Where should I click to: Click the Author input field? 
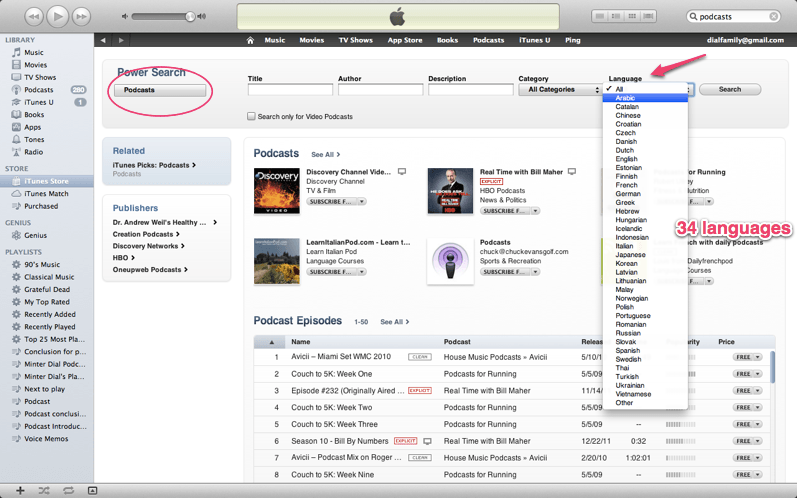380,89
